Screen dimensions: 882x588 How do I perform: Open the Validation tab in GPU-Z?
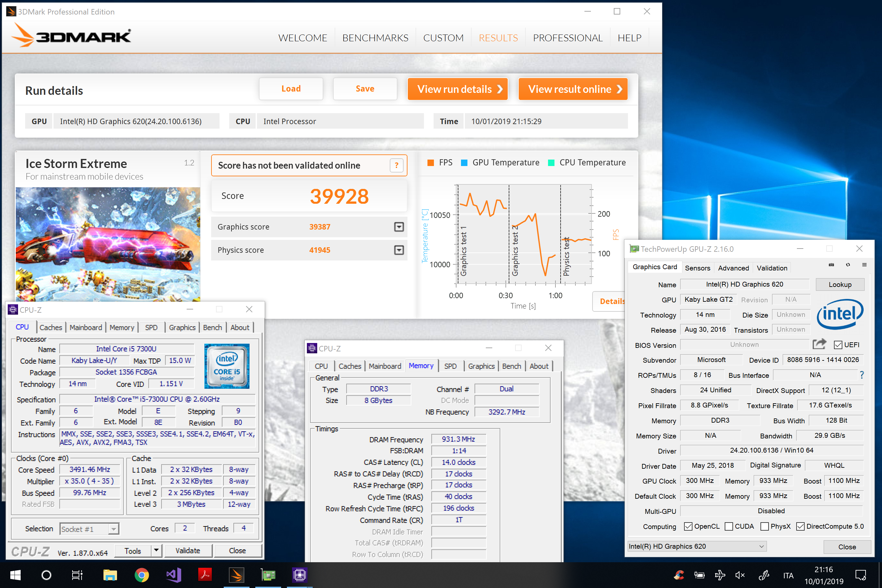(772, 268)
